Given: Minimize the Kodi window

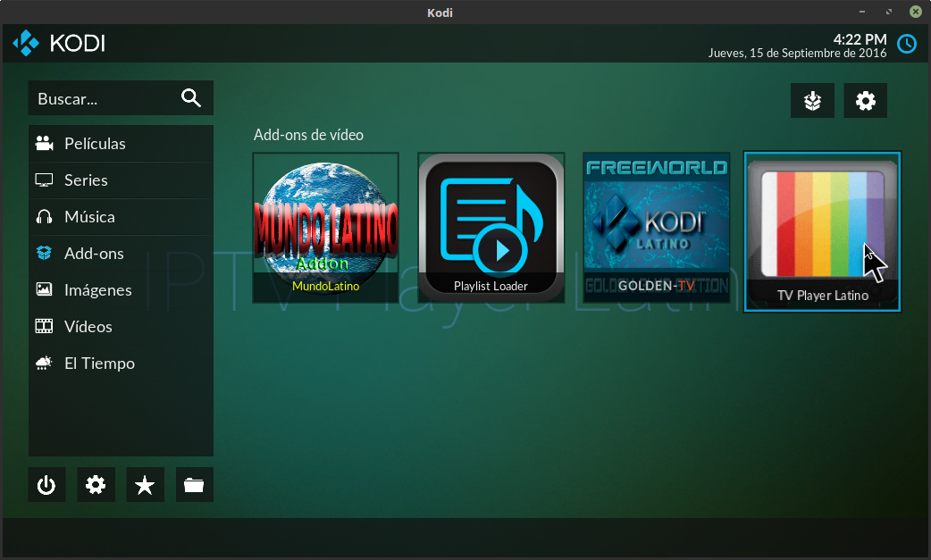Looking at the screenshot, I should pos(862,12).
